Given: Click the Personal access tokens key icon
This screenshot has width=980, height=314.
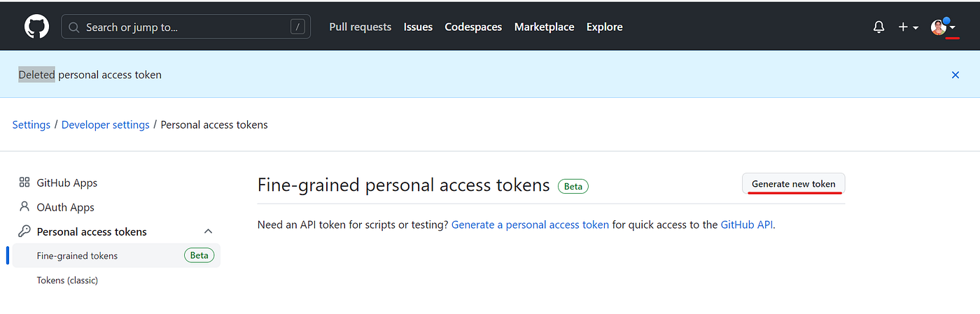Looking at the screenshot, I should tap(24, 231).
